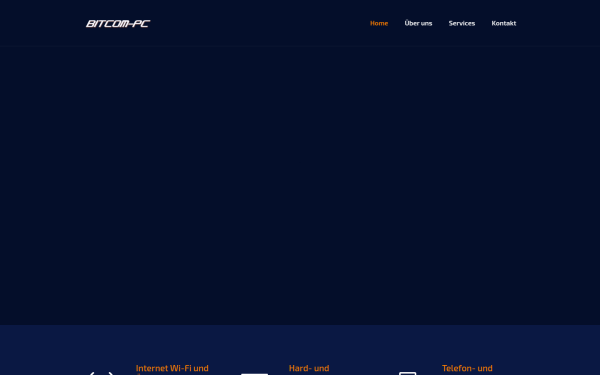Viewport: 600px width, 375px height.
Task: Open the Home menu item
Action: click(379, 23)
